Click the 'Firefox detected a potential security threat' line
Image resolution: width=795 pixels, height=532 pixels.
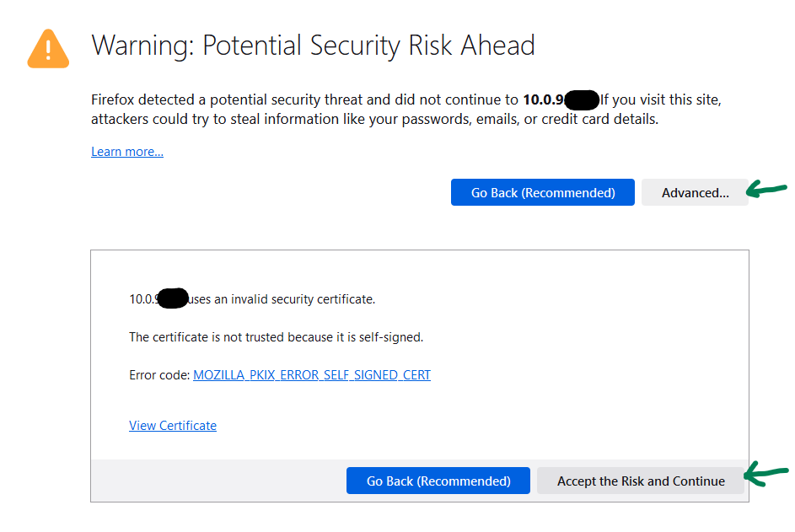(304, 99)
